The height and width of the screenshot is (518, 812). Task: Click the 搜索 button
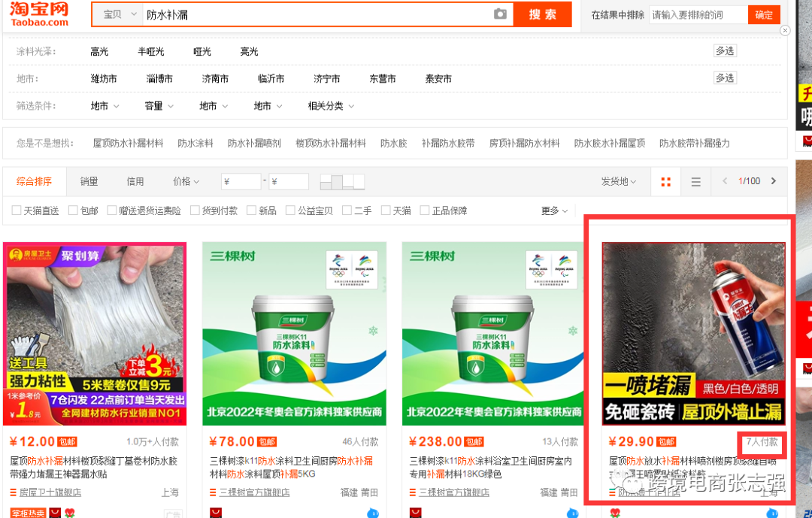[x=543, y=14]
